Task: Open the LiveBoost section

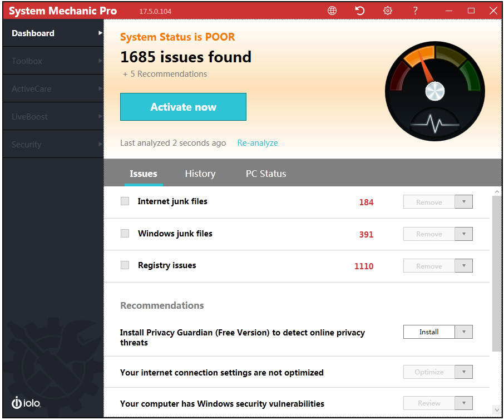Action: 53,116
